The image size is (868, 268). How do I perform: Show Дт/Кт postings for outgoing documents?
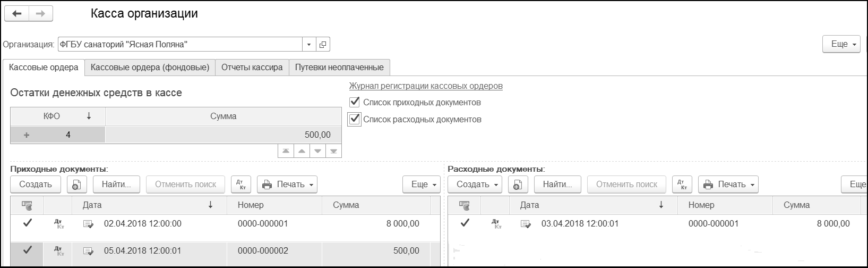[x=682, y=185]
